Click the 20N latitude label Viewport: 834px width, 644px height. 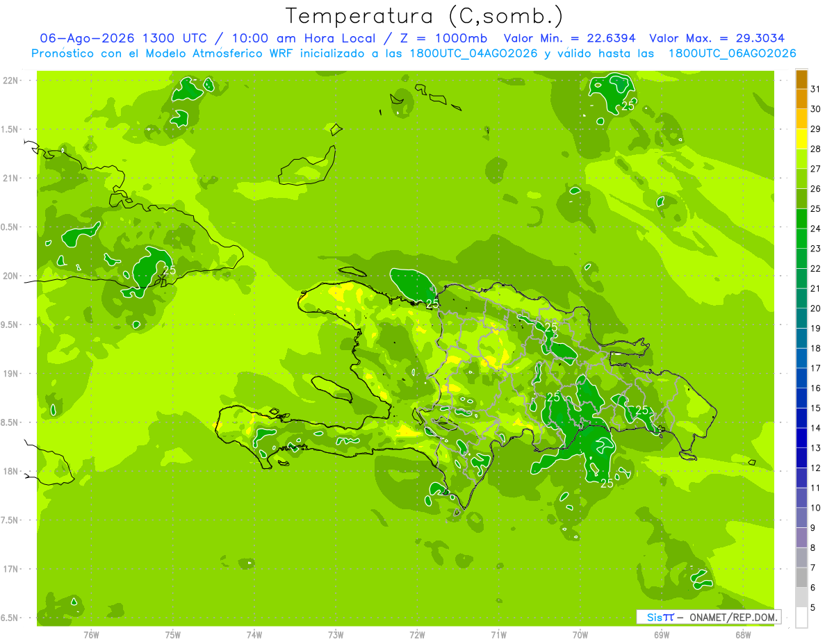(x=10, y=276)
